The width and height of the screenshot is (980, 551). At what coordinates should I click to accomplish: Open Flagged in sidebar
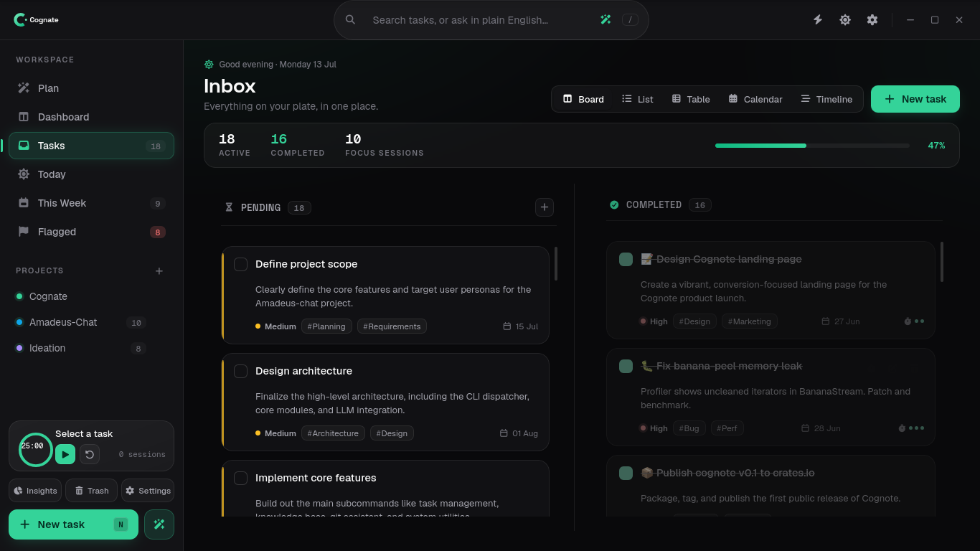[91, 232]
